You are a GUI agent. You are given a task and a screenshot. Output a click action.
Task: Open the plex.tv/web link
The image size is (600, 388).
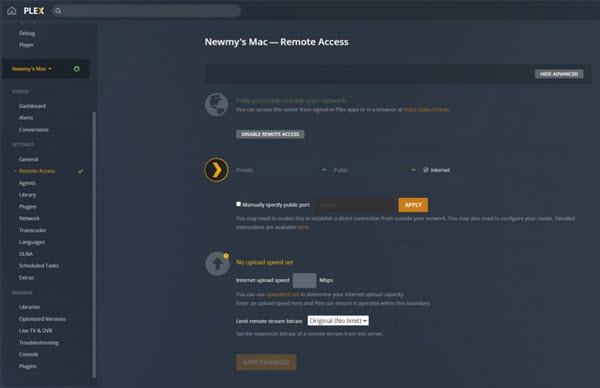[426, 109]
